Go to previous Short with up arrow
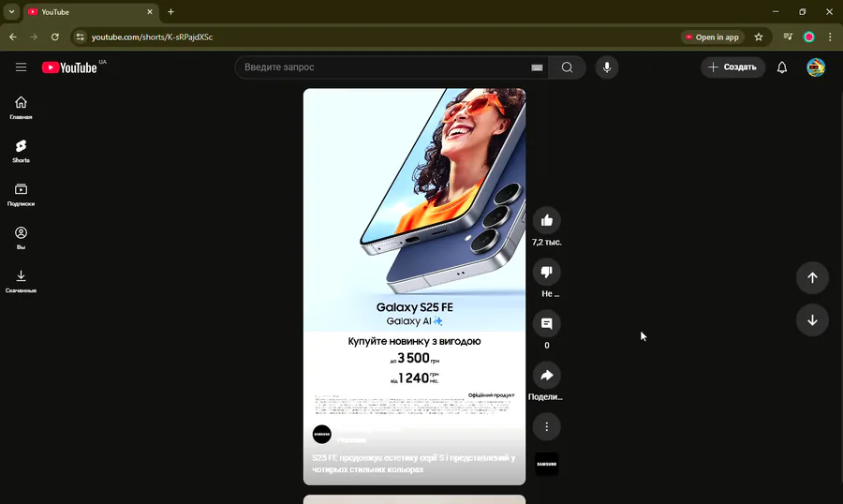 click(812, 277)
